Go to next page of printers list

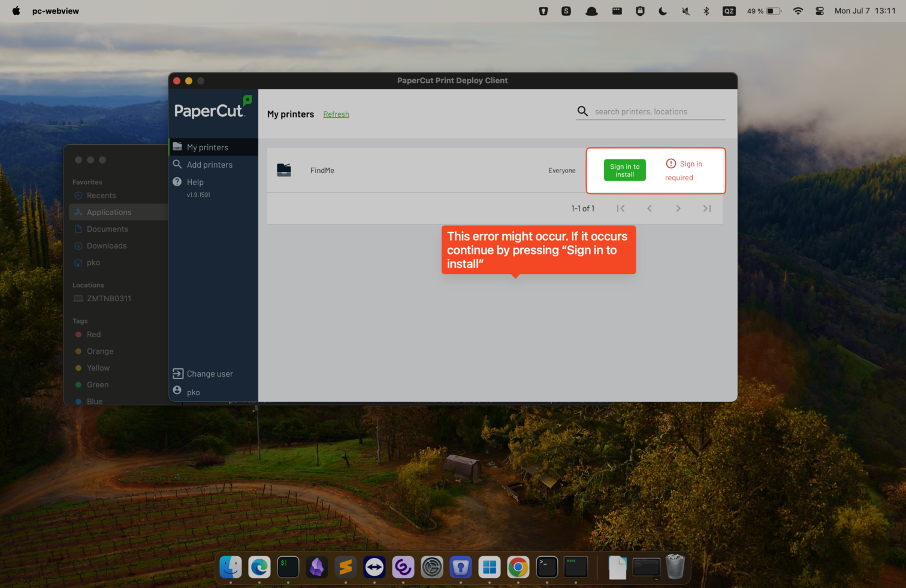coord(678,208)
